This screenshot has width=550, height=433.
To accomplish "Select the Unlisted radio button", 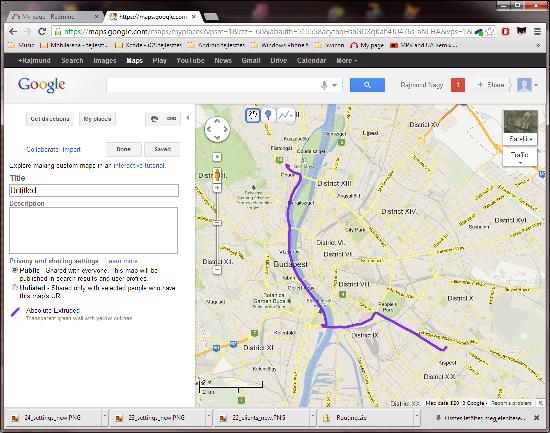I will [15, 287].
